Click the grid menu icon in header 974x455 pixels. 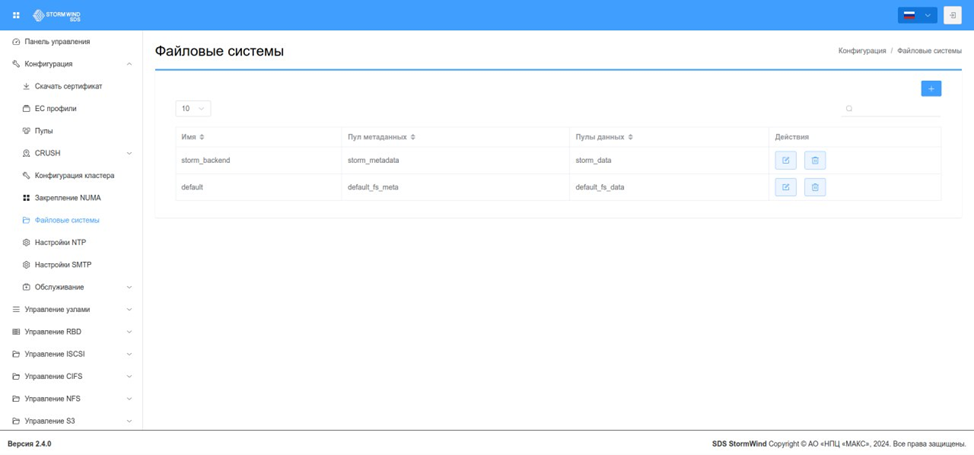[16, 15]
